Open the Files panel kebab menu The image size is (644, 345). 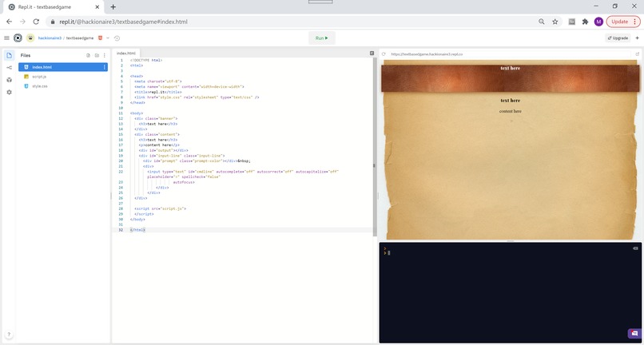click(x=105, y=55)
